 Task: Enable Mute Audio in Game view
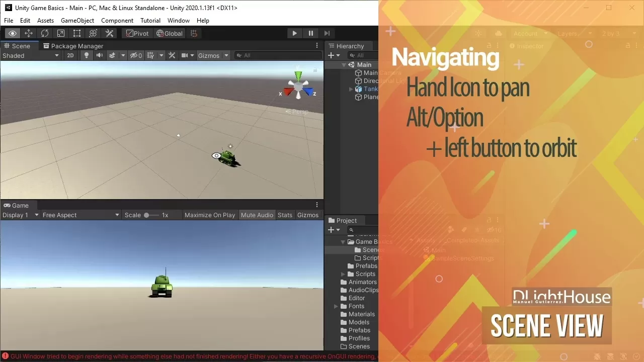257,215
